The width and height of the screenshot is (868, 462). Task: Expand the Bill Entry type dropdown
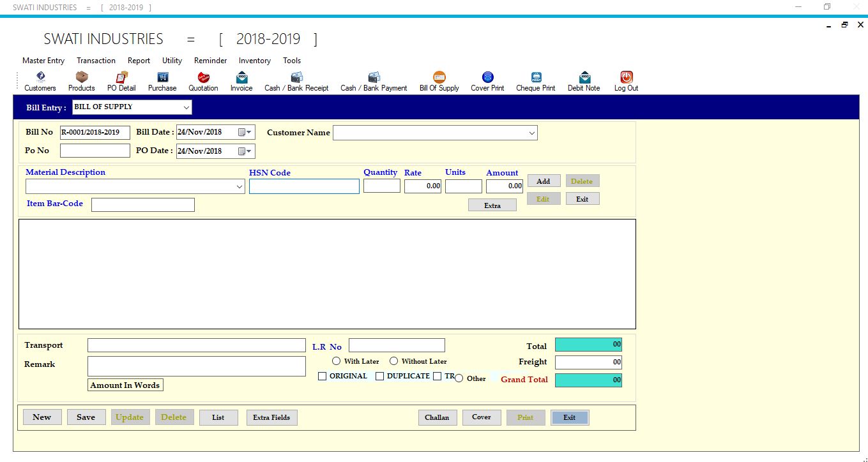[186, 107]
